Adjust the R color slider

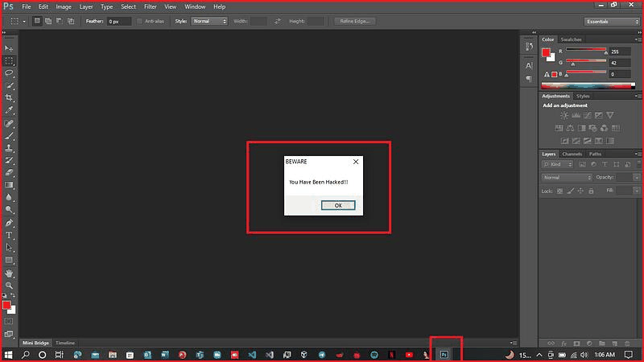pyautogui.click(x=586, y=51)
